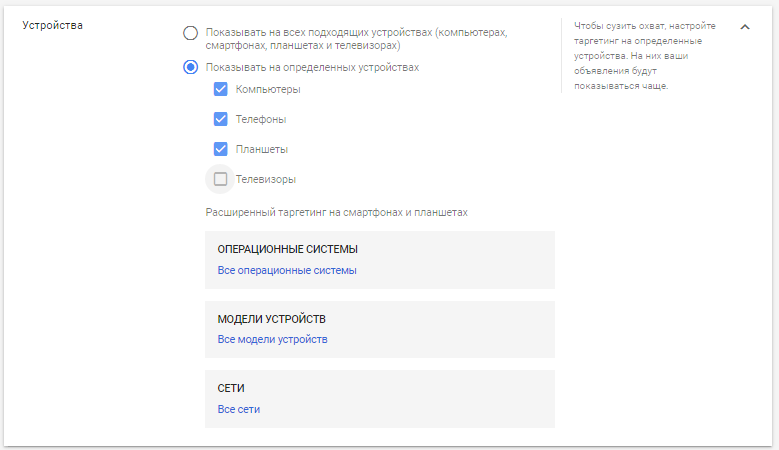Open the Все модели устройств link
The height and width of the screenshot is (450, 779).
click(272, 339)
